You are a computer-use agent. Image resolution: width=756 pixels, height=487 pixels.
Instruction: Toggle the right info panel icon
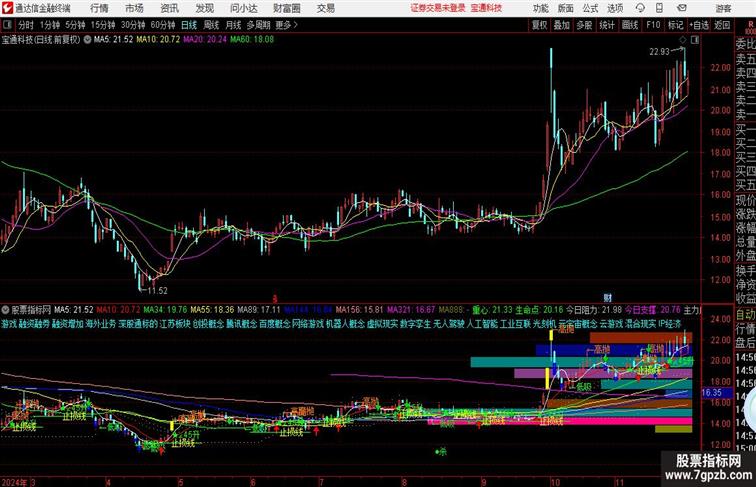[695, 40]
